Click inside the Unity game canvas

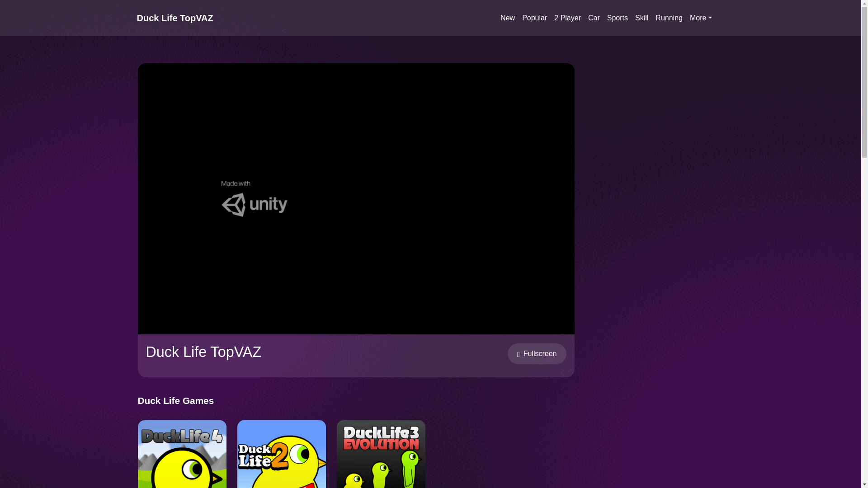(x=356, y=199)
